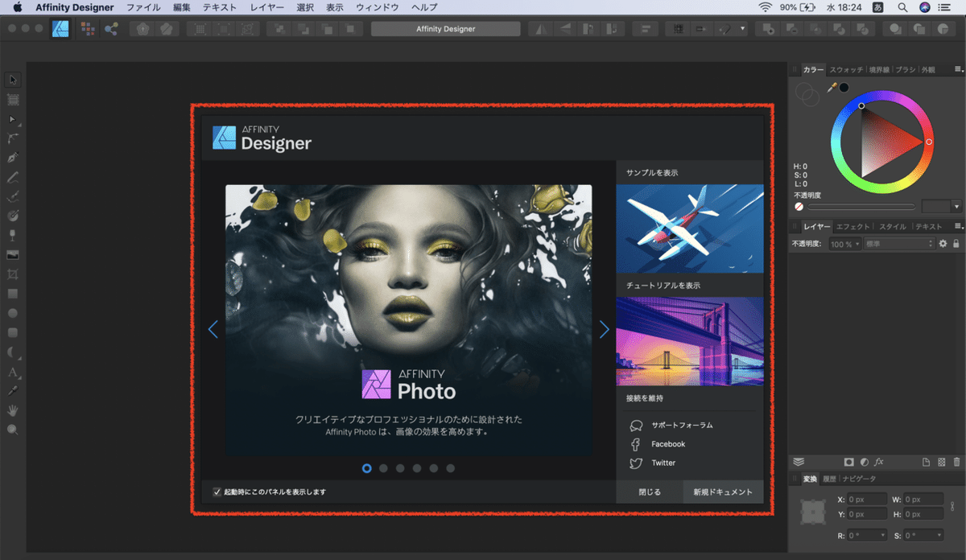This screenshot has height=560, width=966.
Task: Switch to the Pixel persona icon
Action: click(88, 28)
